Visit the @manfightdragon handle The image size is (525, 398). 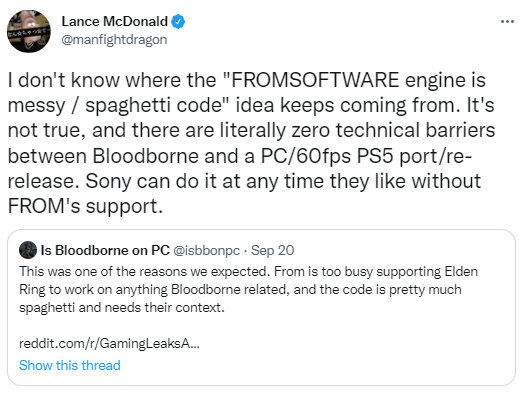[x=114, y=39]
